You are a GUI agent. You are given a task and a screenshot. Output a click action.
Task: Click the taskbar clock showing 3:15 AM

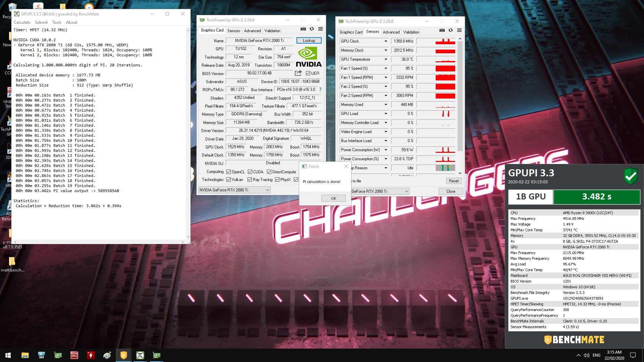coord(614,355)
